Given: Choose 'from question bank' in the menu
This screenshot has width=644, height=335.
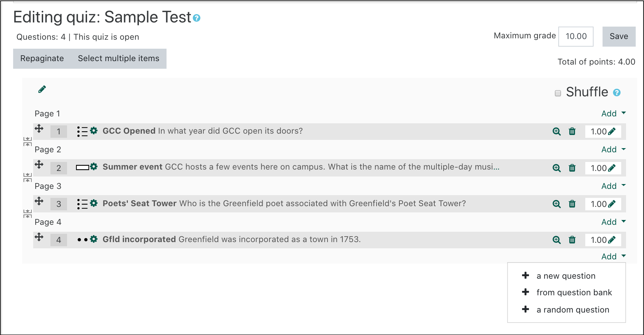Looking at the screenshot, I should (x=574, y=292).
